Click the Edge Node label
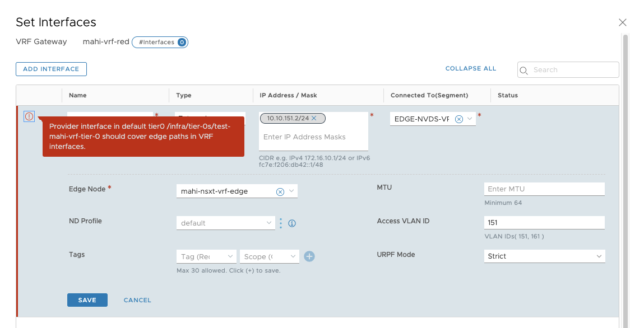Screen dimensions: 644x328 pyautogui.click(x=87, y=189)
